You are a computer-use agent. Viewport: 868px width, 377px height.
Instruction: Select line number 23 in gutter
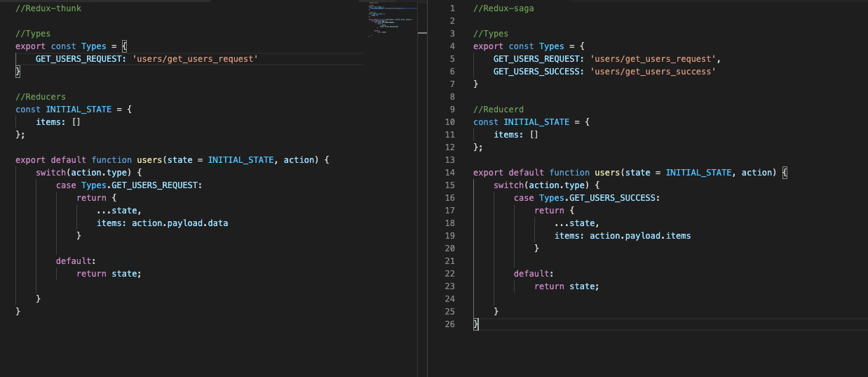(450, 286)
